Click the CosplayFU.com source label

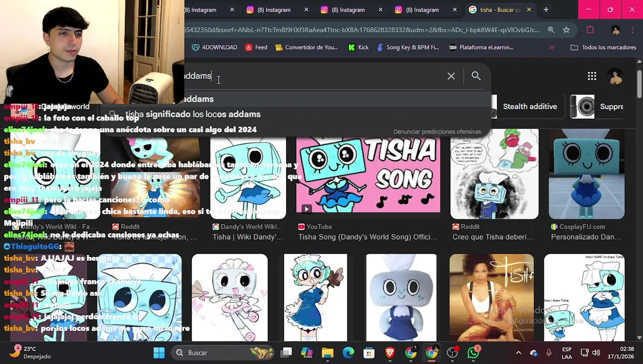(x=582, y=226)
